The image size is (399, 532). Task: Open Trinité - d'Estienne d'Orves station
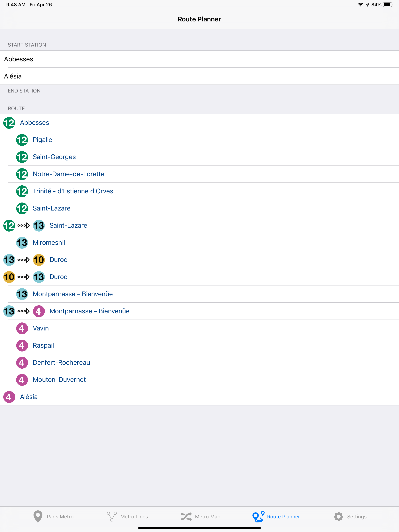[x=199, y=191]
